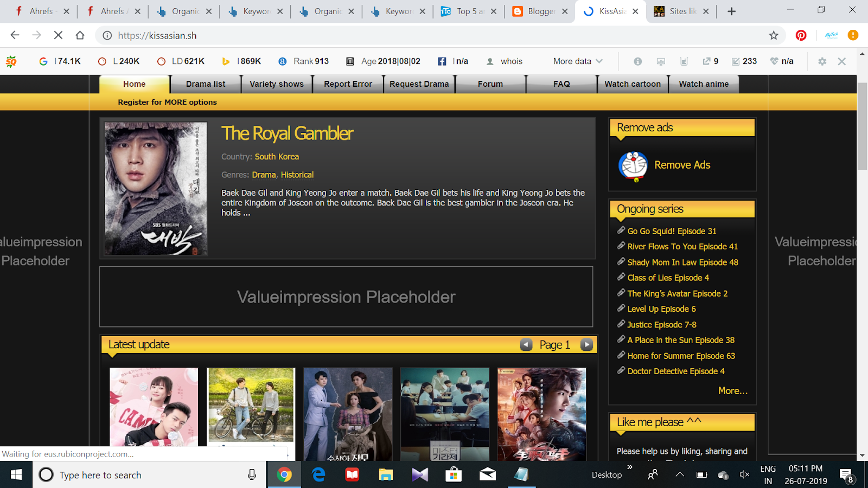
Task: Select the Home site tab
Action: (135, 84)
